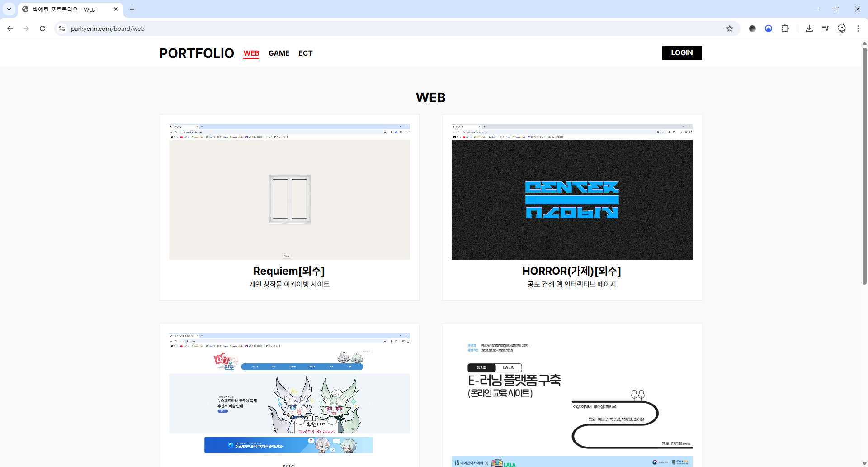
Task: Click the address bar URL field
Action: pyautogui.click(x=362, y=29)
